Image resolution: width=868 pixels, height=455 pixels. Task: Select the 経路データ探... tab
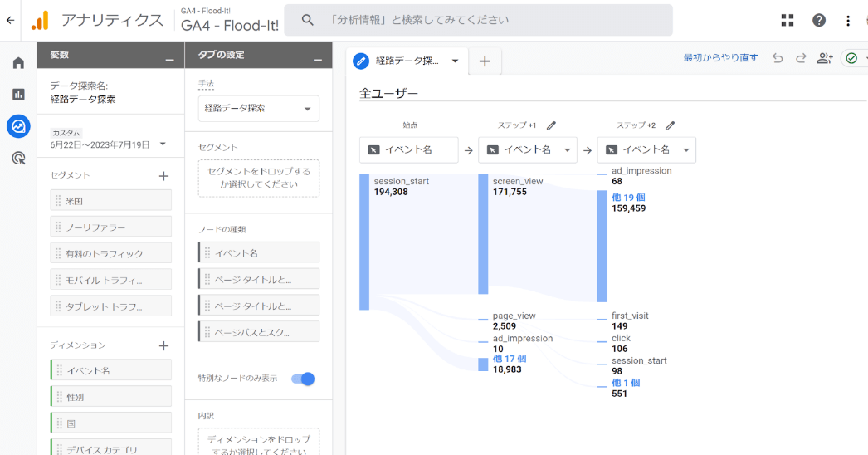pyautogui.click(x=407, y=61)
